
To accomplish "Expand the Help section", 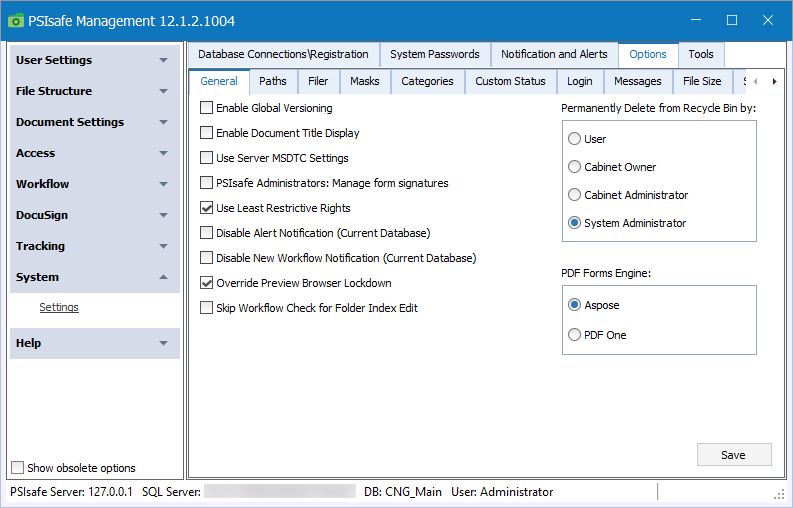I will pyautogui.click(x=95, y=343).
